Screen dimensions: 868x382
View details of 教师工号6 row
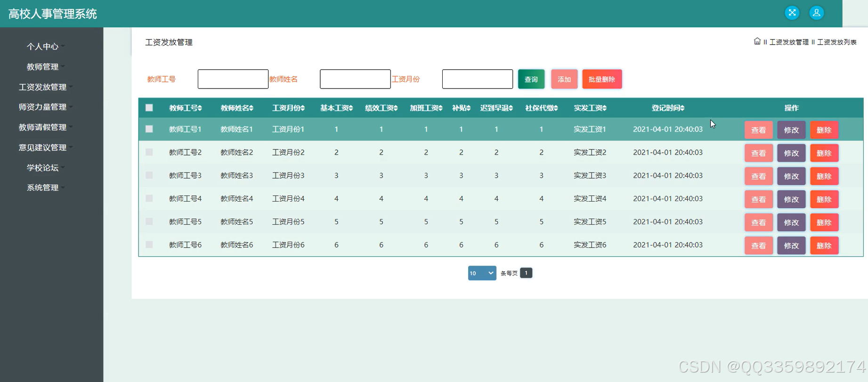758,245
